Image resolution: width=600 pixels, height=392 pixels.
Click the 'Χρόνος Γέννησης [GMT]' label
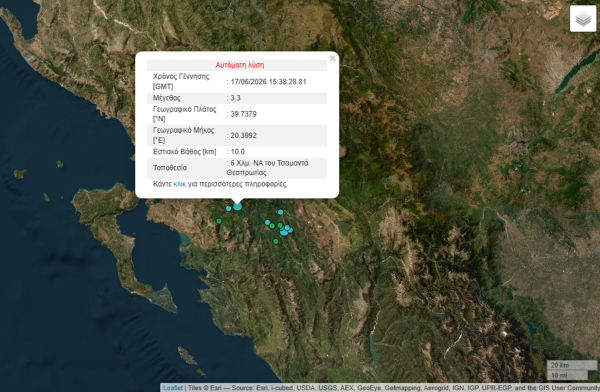pyautogui.click(x=181, y=81)
